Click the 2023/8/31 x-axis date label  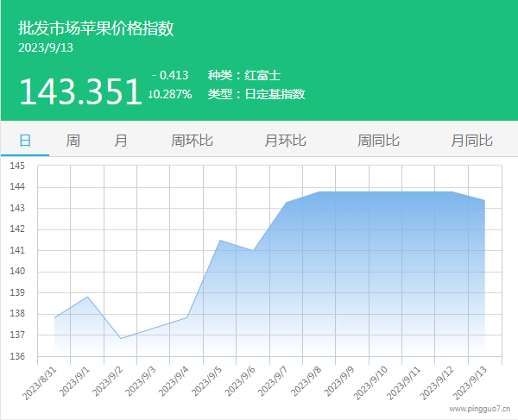(41, 380)
